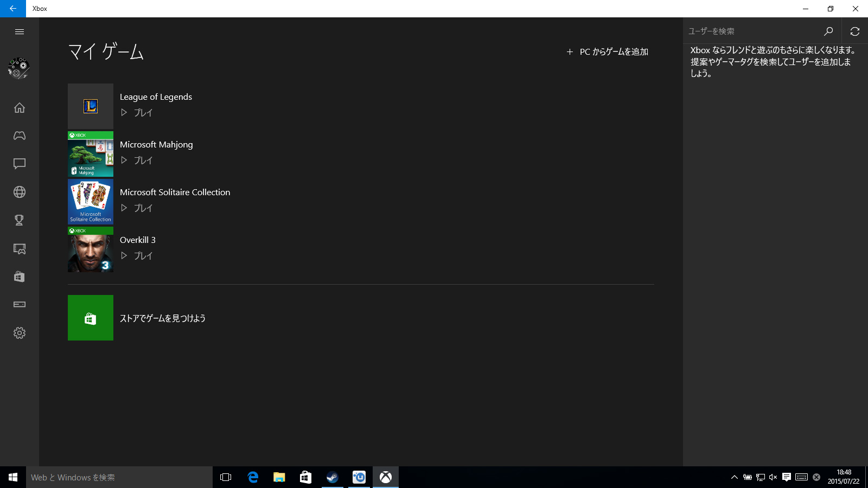Go to Home in Xbox sidebar
Screen dimensions: 868x488
click(20, 107)
